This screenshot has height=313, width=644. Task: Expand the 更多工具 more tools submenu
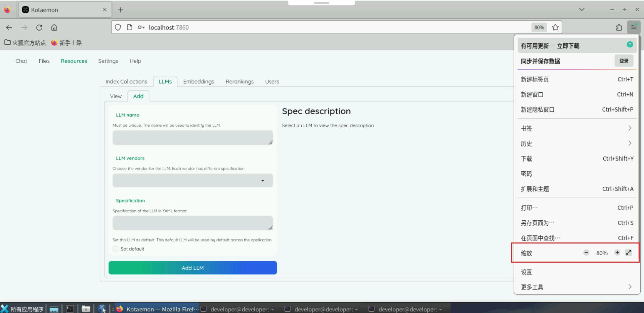click(x=576, y=287)
